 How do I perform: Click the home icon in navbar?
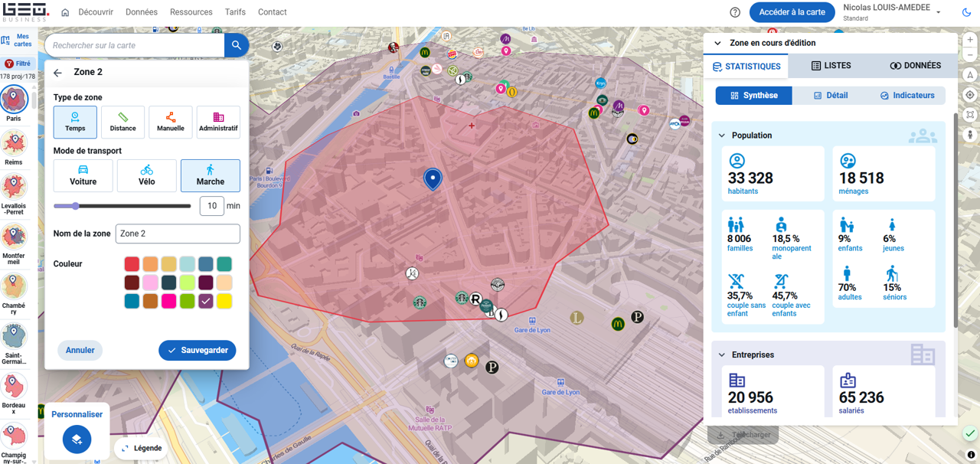coord(65,12)
